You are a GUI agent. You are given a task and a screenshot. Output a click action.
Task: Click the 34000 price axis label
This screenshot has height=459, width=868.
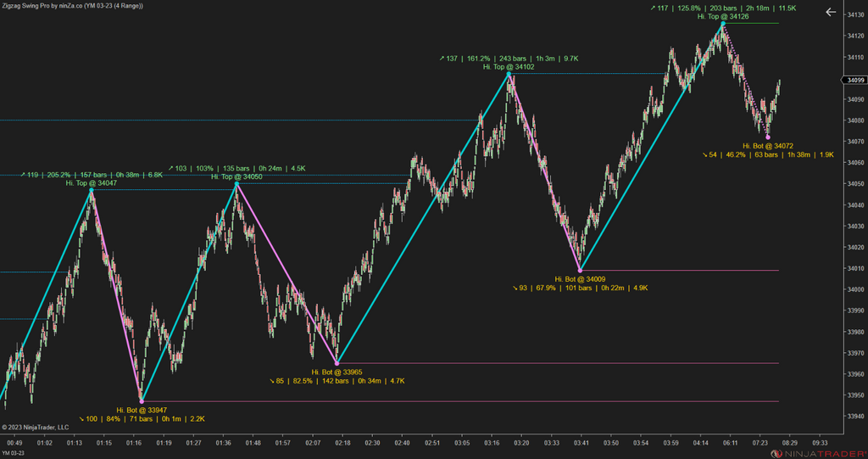(x=854, y=289)
